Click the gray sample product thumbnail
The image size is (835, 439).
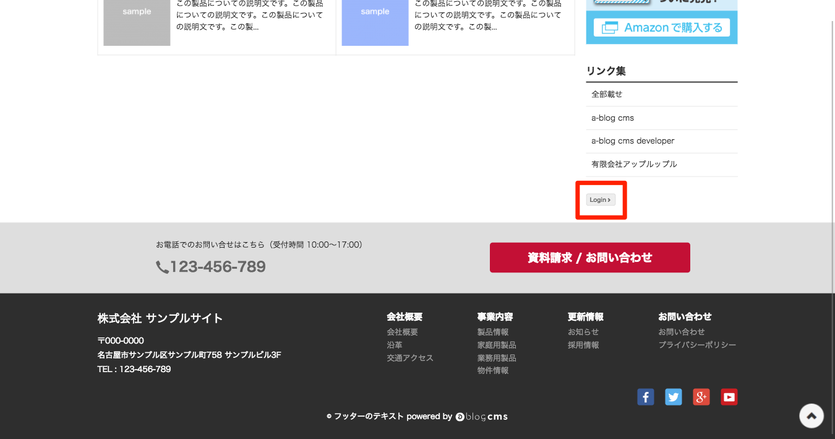pyautogui.click(x=137, y=22)
